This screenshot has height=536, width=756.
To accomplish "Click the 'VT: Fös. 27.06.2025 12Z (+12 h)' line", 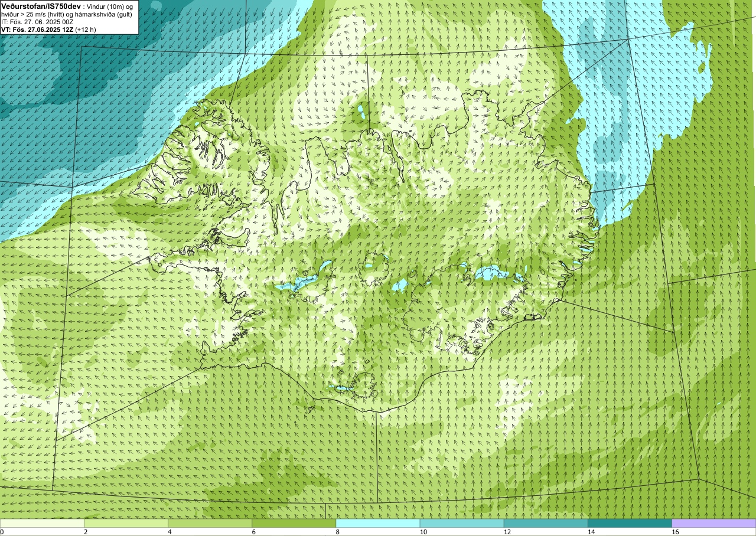I will tap(48, 29).
